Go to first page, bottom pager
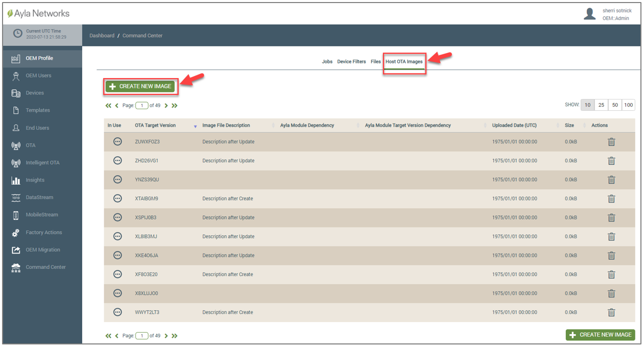Image resolution: width=644 pixels, height=347 pixels. [108, 336]
